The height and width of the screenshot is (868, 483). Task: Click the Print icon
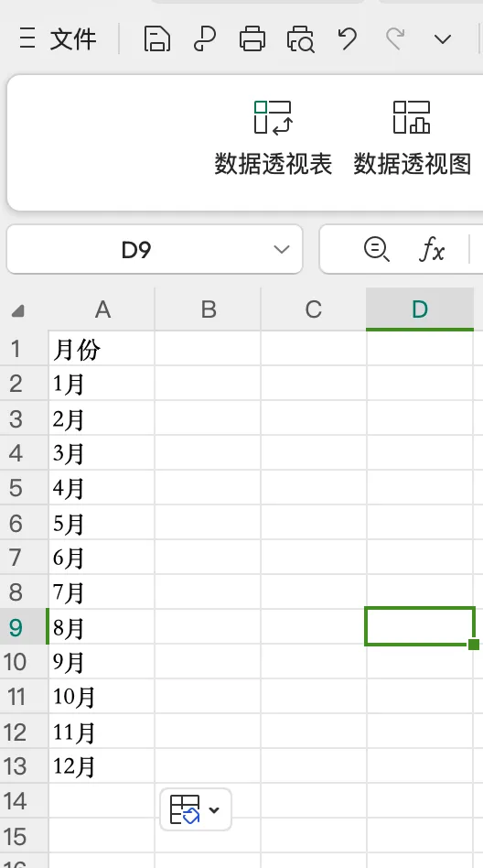point(252,39)
